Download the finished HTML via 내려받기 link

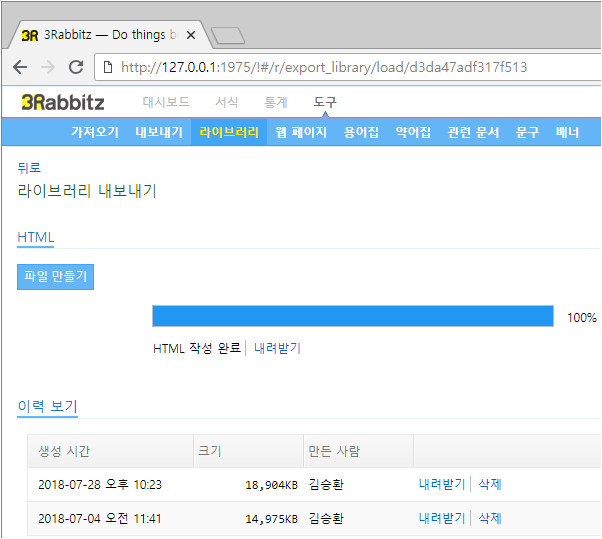(277, 348)
